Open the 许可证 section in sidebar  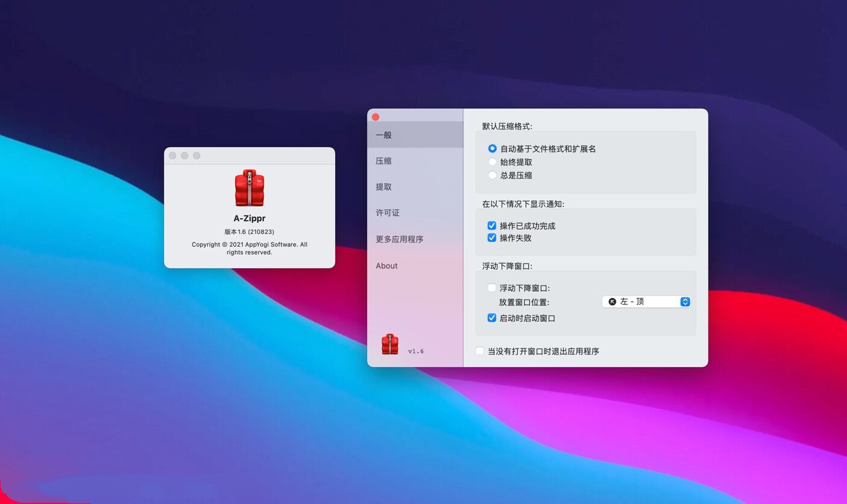click(415, 213)
